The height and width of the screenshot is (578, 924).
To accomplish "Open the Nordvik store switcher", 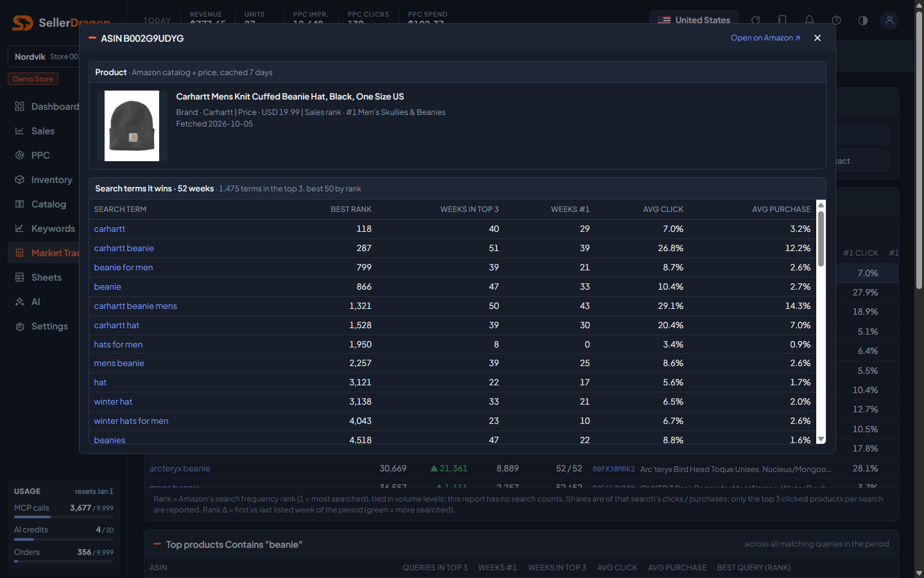I will point(44,57).
